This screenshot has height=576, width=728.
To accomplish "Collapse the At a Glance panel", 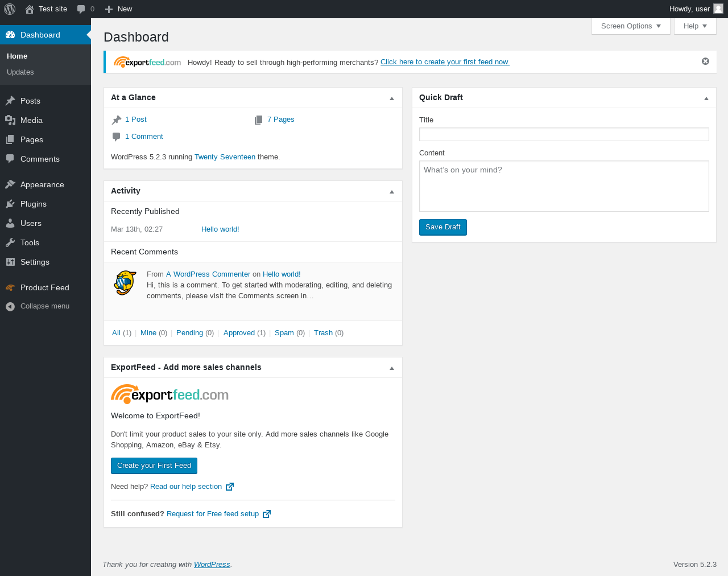I will click(392, 98).
